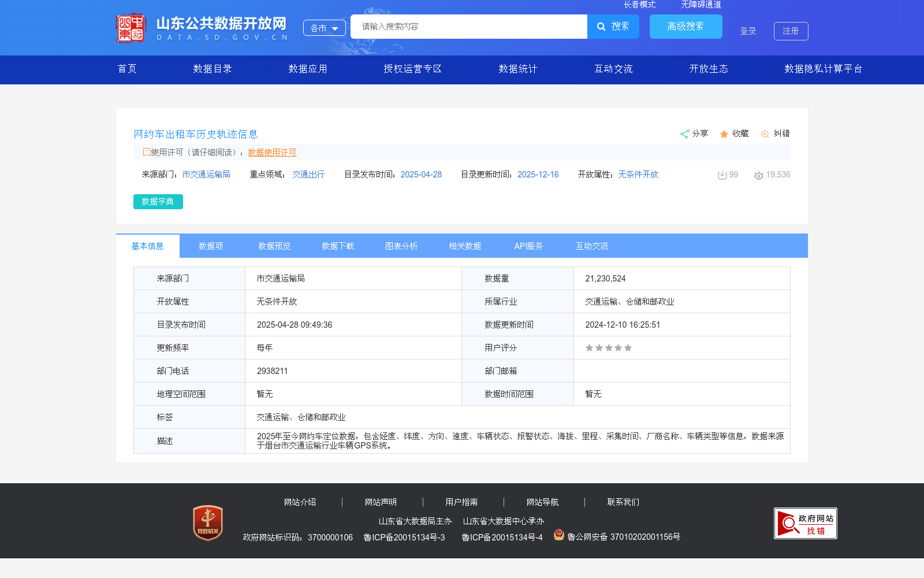Open 高级搜索 advanced search
This screenshot has width=924, height=578.
click(x=686, y=27)
